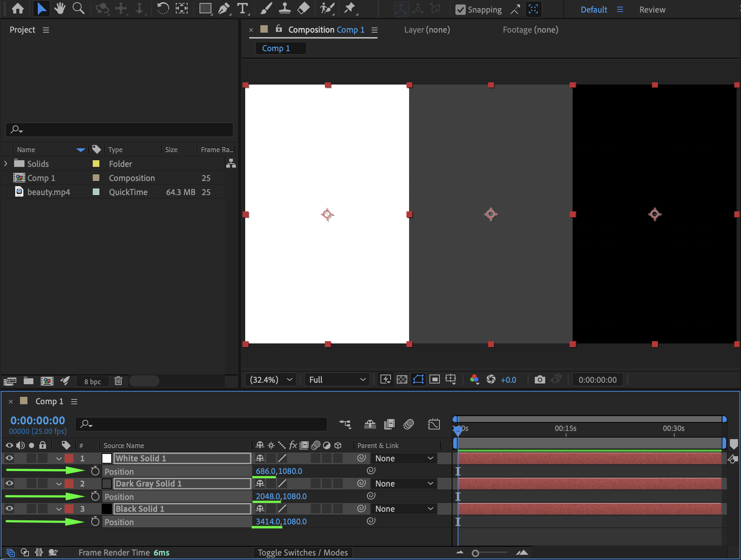Click Toggle Switches / Modes button
This screenshot has width=741, height=560.
[303, 553]
